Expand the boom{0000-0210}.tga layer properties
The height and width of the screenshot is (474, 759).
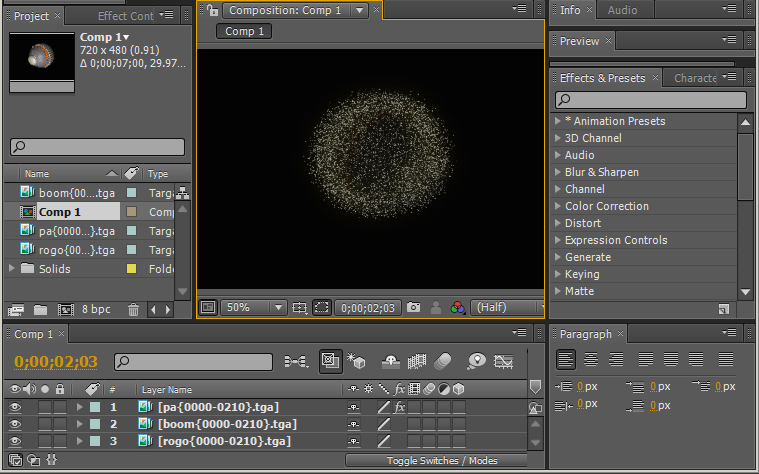[x=79, y=424]
